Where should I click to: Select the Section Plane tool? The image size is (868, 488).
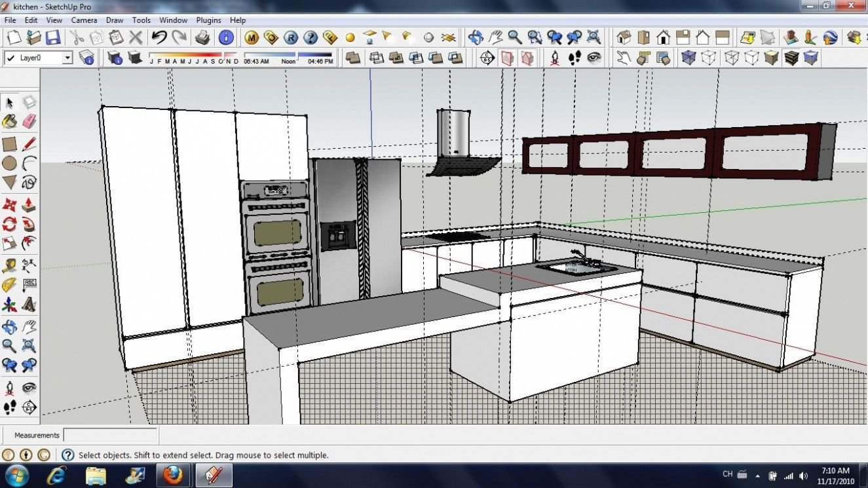[x=486, y=58]
